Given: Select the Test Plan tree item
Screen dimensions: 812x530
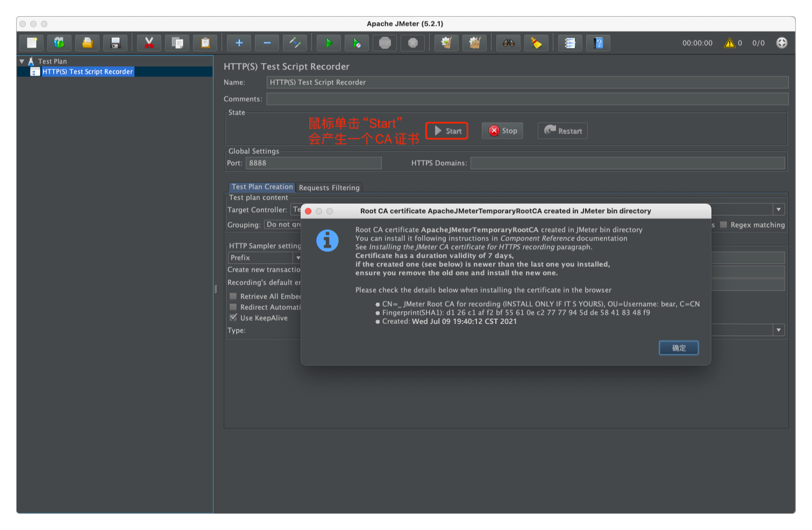Looking at the screenshot, I should click(53, 61).
